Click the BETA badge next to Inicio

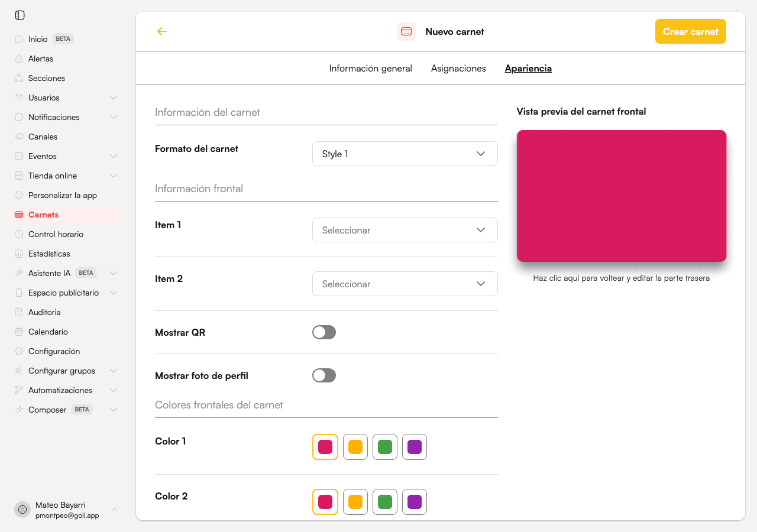point(63,39)
